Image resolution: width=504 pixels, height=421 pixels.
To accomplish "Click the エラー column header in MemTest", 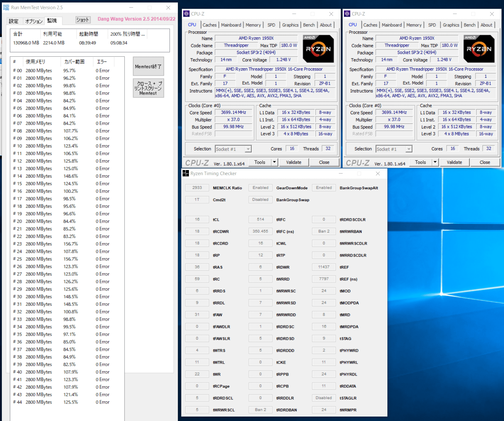I will click(x=104, y=62).
